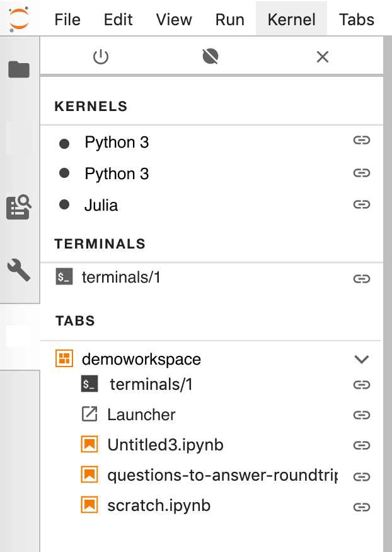
Task: Expand the TERMINALS section header
Action: (x=100, y=244)
